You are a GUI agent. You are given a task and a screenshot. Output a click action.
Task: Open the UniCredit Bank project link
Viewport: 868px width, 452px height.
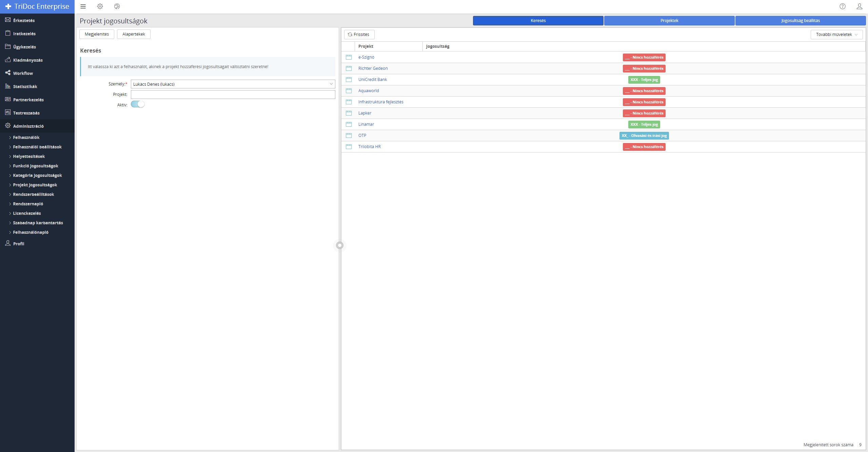pyautogui.click(x=372, y=80)
